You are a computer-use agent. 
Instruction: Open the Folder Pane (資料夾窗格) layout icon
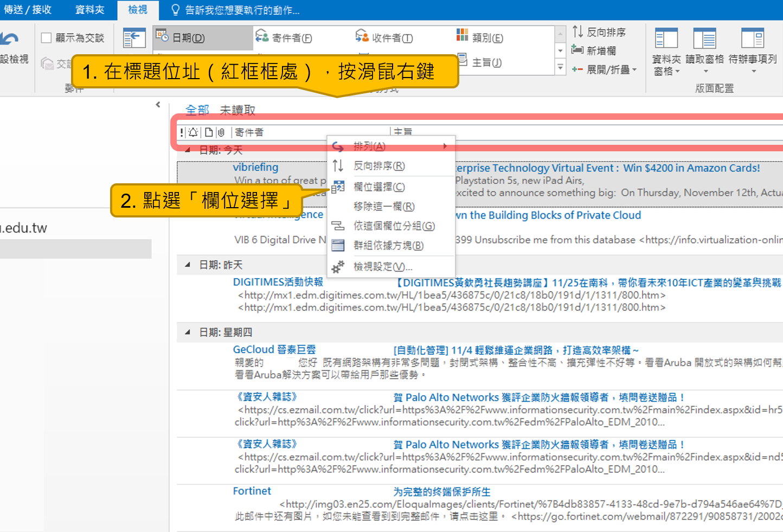click(x=666, y=39)
